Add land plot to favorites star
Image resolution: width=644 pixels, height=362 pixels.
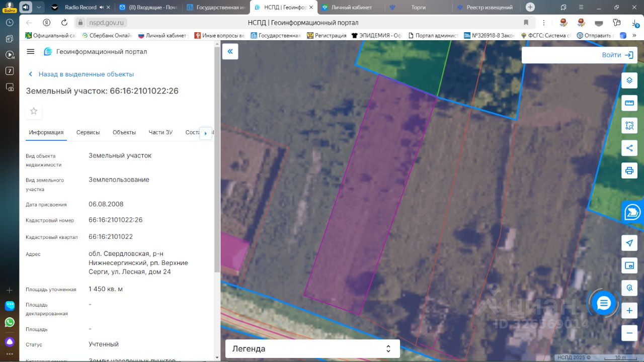point(34,111)
